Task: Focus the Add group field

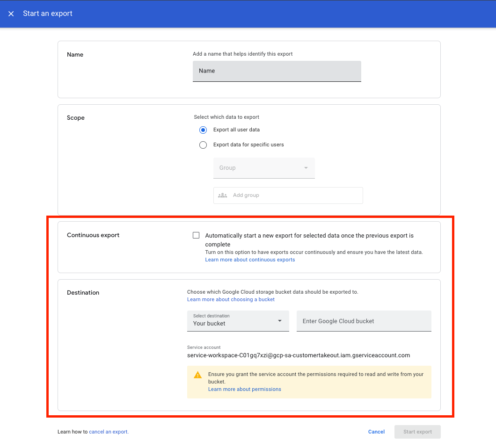Action: click(x=295, y=195)
